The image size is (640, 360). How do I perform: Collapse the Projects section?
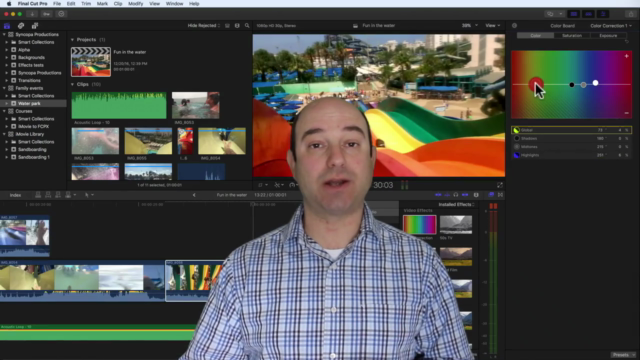coord(73,40)
